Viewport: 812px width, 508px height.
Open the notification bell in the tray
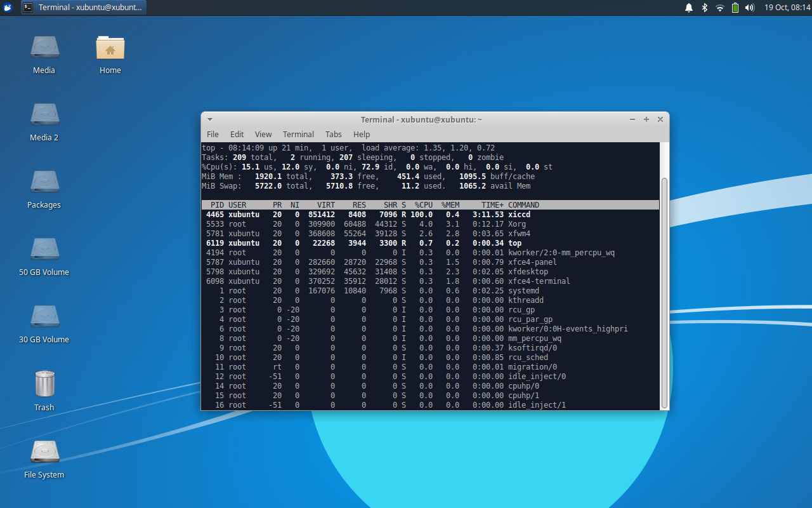[x=689, y=8]
